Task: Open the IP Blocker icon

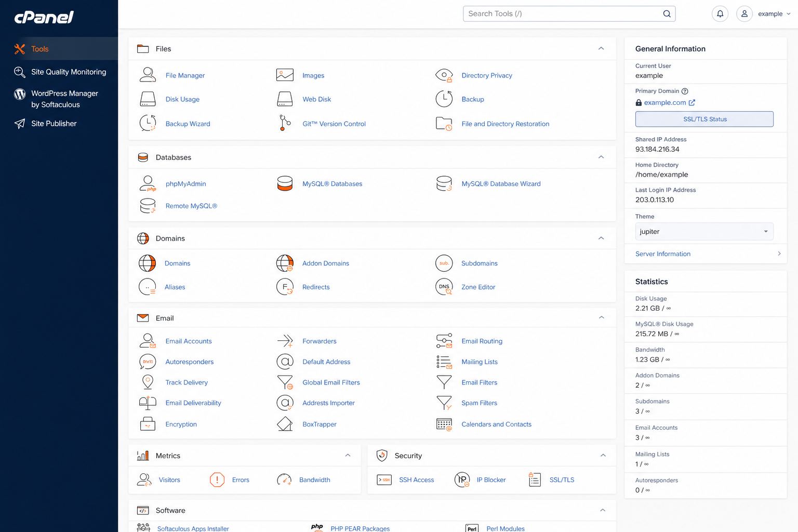Action: coord(462,480)
